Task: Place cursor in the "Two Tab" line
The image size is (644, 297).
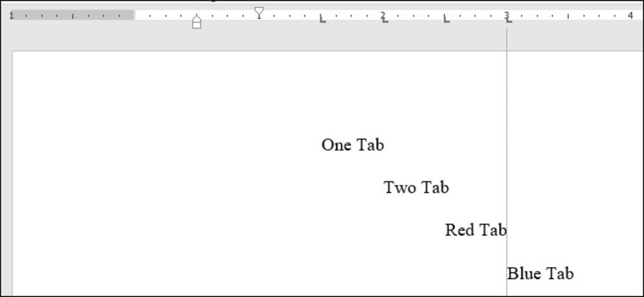Action: pos(416,187)
